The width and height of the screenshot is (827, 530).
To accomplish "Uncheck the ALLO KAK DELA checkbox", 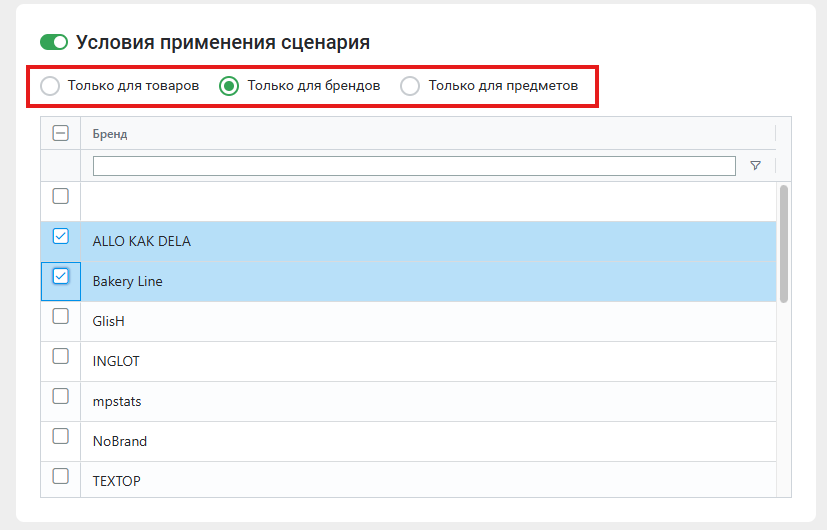I will 60,236.
